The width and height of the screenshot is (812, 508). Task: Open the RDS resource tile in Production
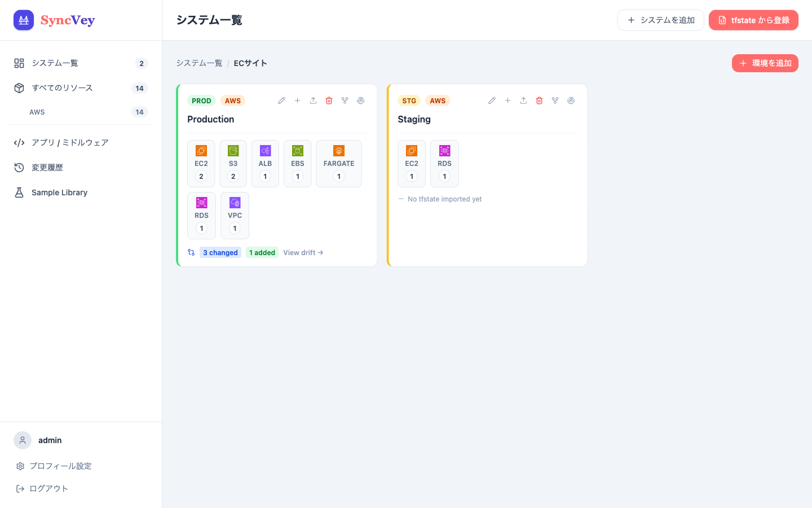pyautogui.click(x=201, y=216)
